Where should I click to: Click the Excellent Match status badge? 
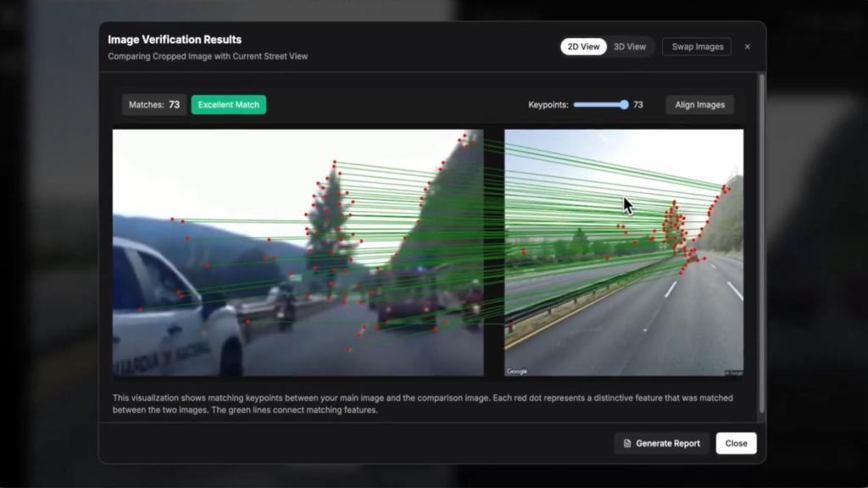click(x=228, y=104)
